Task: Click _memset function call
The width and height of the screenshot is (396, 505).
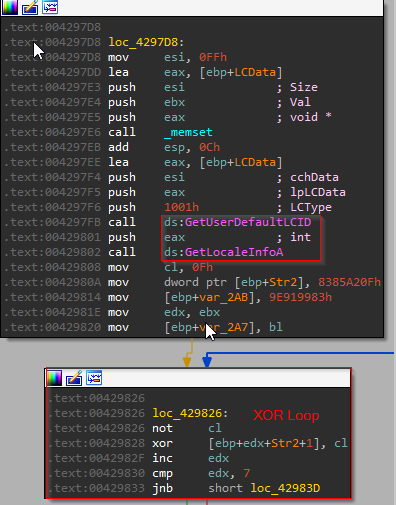Action: [188, 132]
